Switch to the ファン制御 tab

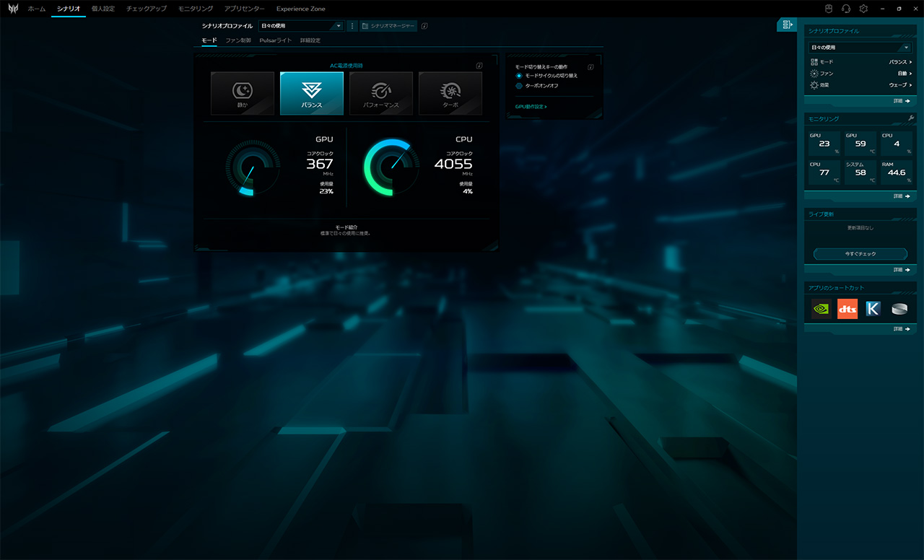click(237, 40)
